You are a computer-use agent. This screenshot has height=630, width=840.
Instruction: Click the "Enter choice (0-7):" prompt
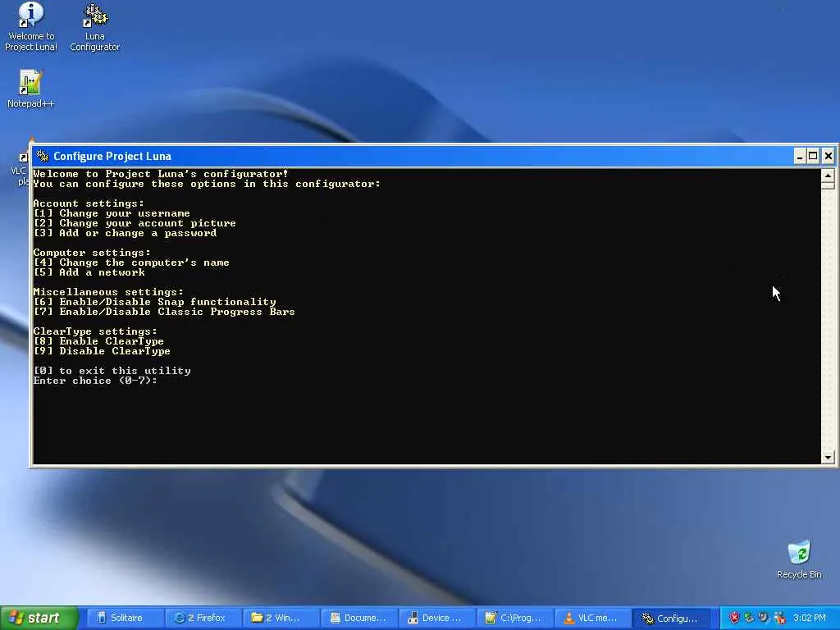pyautogui.click(x=95, y=381)
